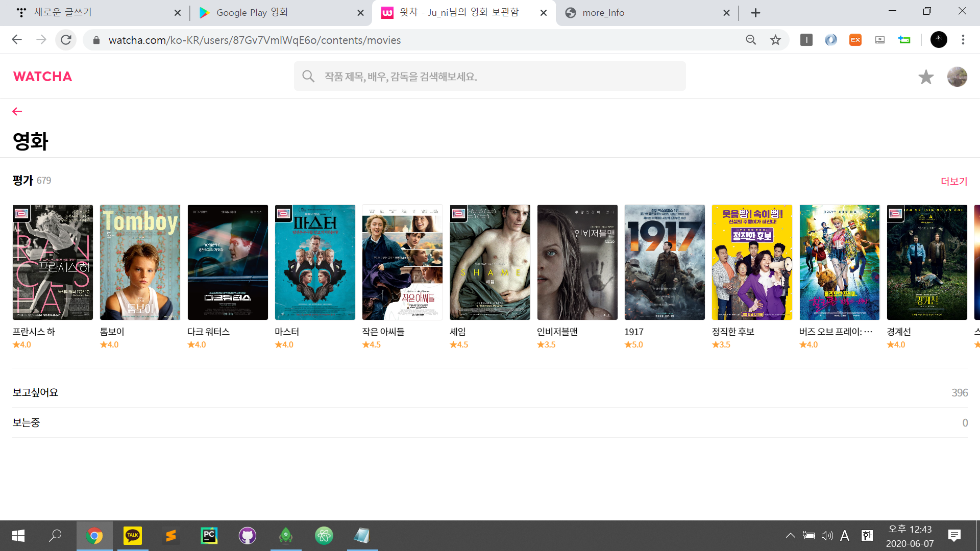Toggle Korean IME 한 indicator
980x551 pixels.
pos(867,535)
